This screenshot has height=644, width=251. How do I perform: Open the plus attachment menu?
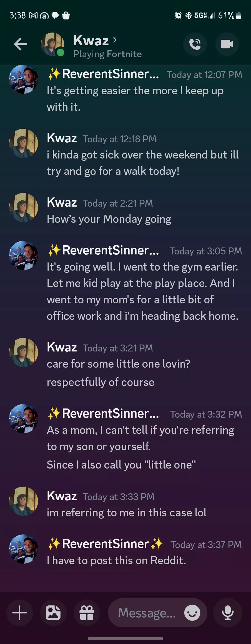coord(20,613)
